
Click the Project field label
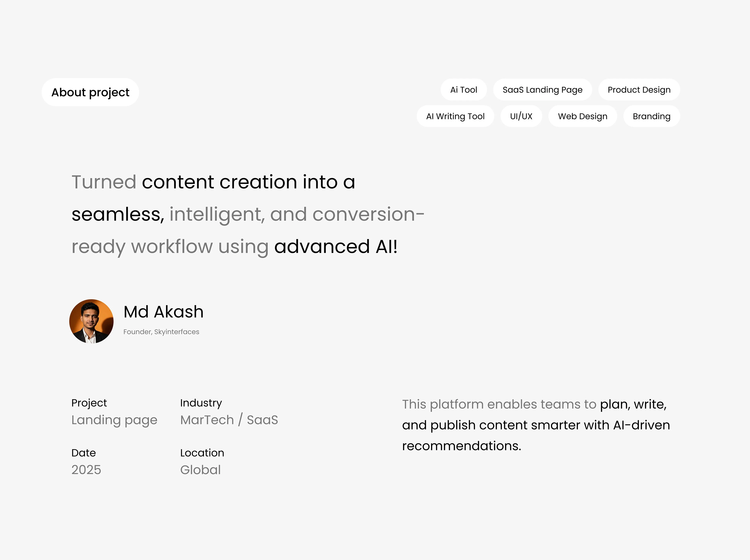89,403
